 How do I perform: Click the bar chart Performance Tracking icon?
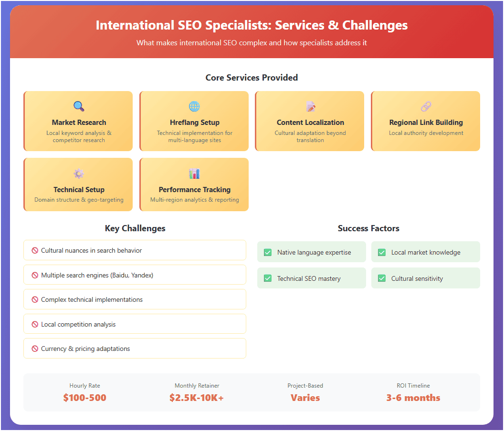[194, 174]
